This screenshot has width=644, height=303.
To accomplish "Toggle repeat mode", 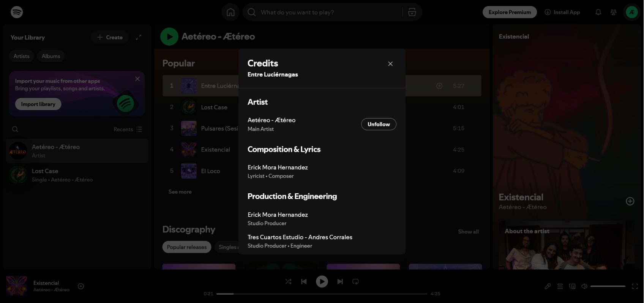I will (x=355, y=281).
